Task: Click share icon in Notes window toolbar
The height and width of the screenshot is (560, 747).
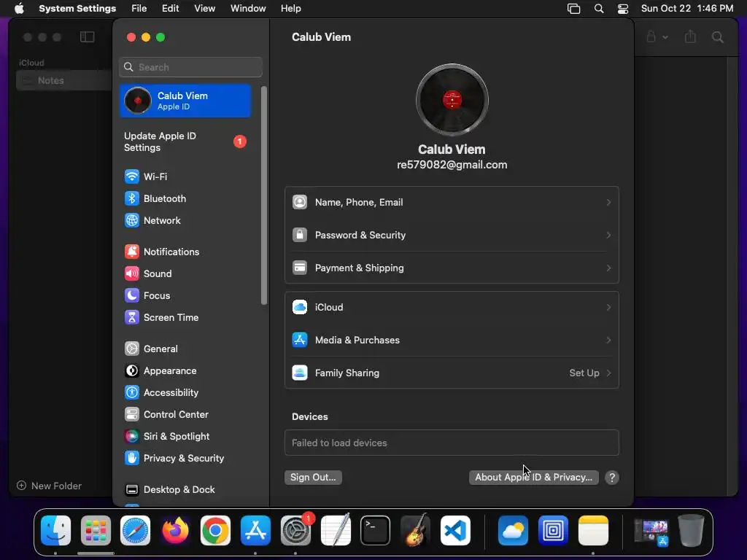Action: pos(690,37)
